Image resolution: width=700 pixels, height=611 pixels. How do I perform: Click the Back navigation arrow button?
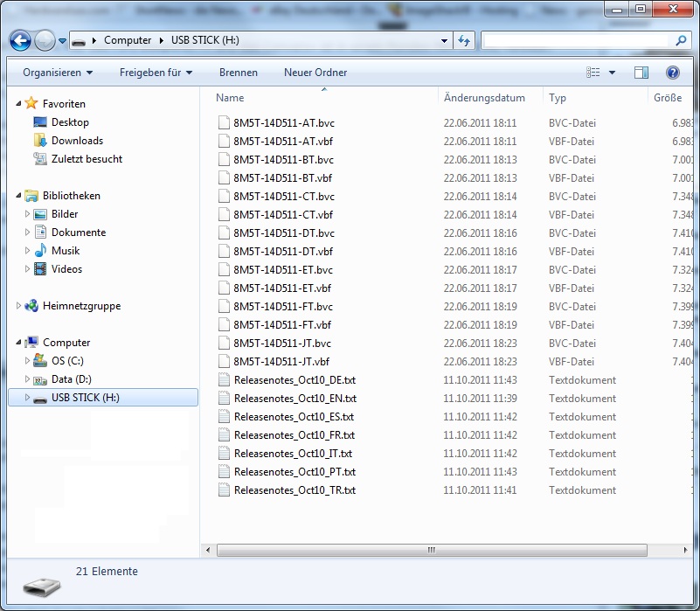[x=21, y=40]
